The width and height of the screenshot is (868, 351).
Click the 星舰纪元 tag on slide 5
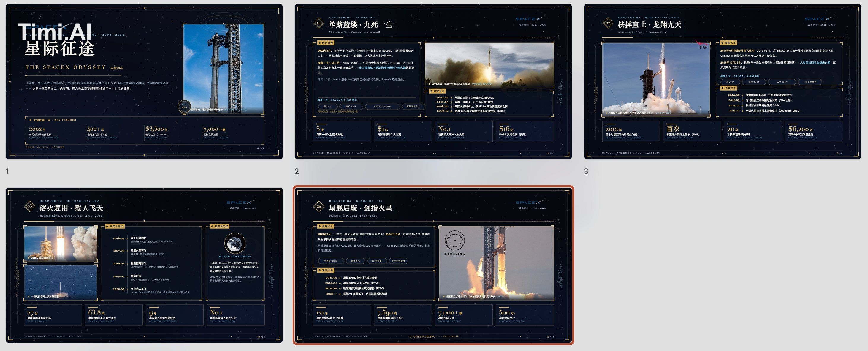tap(326, 226)
